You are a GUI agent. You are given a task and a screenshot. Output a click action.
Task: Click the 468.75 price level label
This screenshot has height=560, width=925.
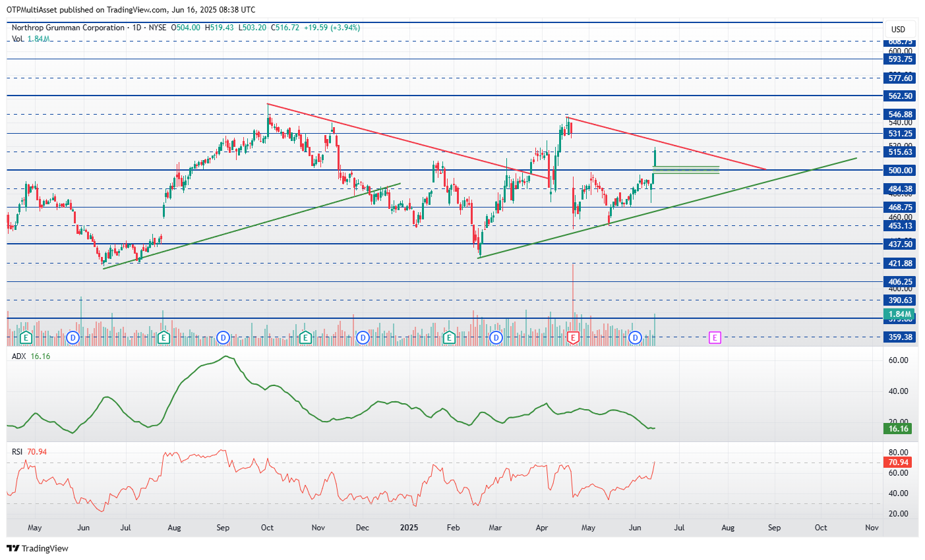click(901, 208)
